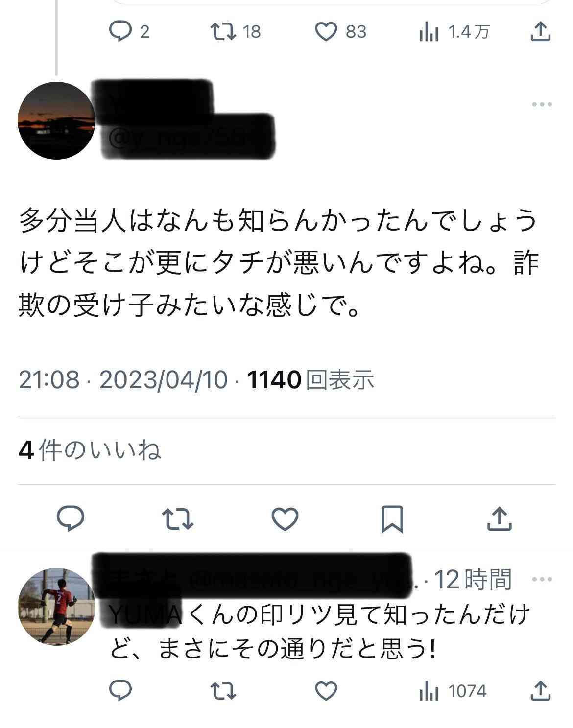
Task: Like the reply with 1074 views
Action: pos(326,691)
